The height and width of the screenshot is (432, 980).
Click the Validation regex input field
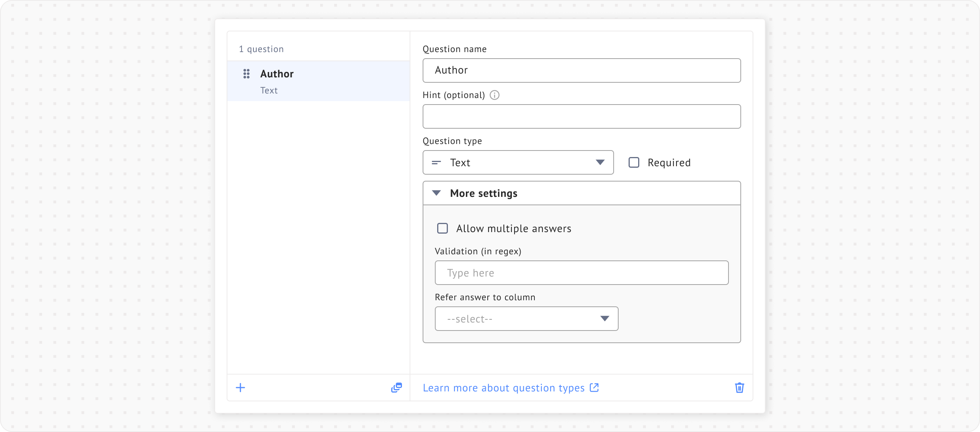[581, 273]
